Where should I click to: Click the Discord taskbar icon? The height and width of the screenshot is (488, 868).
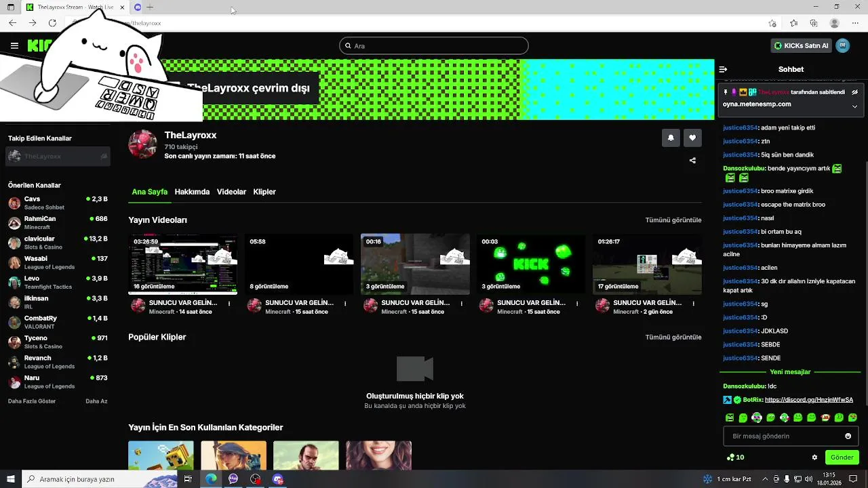[277, 479]
